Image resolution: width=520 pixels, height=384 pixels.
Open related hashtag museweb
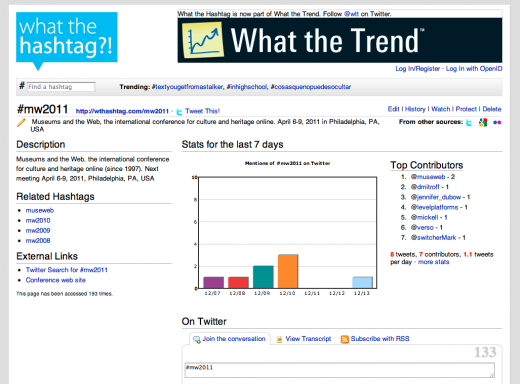point(40,210)
